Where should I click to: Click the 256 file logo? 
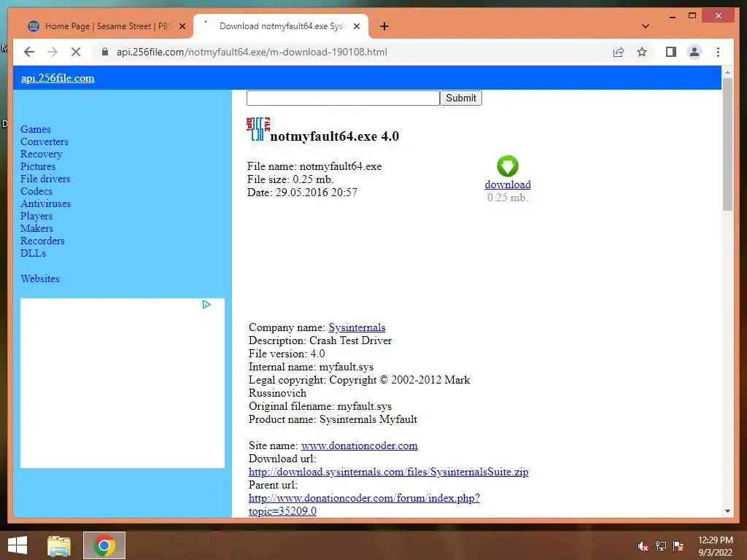pyautogui.click(x=258, y=129)
